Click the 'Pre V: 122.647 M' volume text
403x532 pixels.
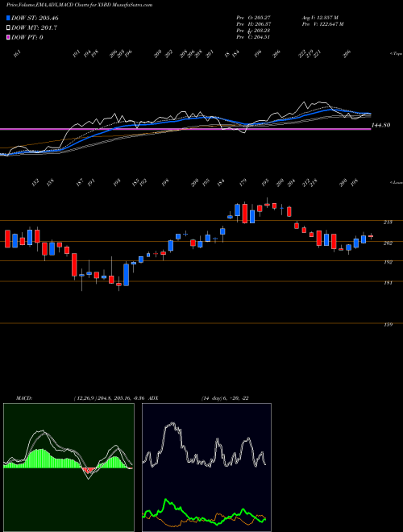(322, 23)
